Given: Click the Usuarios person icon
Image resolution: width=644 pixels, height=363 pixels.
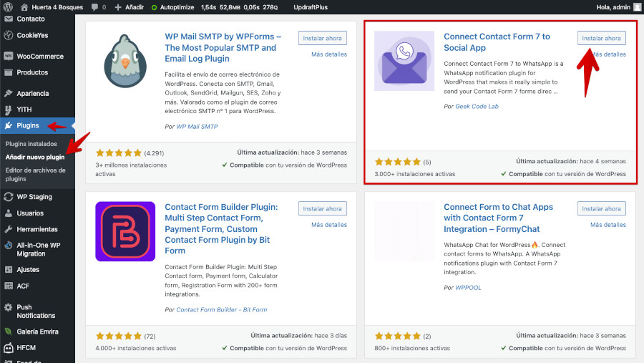Looking at the screenshot, I should coord(8,213).
